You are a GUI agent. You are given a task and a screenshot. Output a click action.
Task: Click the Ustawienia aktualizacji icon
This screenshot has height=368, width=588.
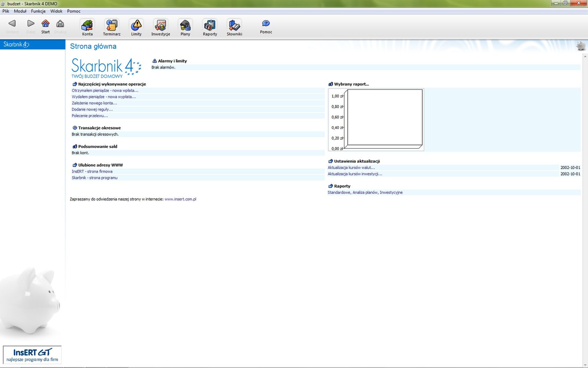(330, 161)
